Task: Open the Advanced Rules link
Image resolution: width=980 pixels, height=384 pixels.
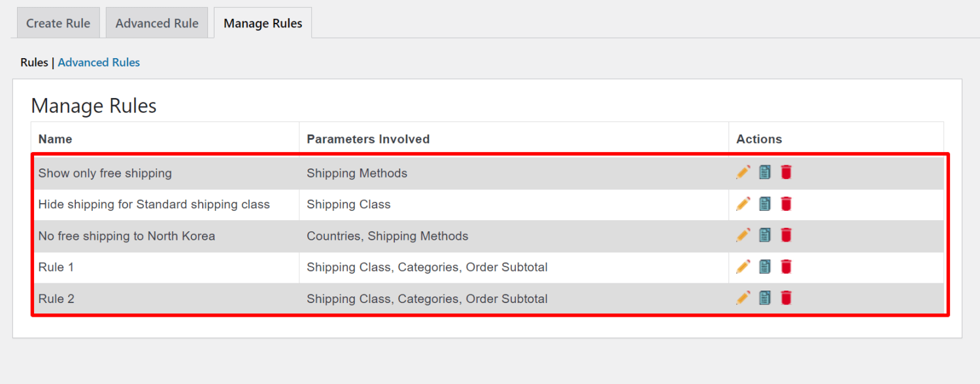Action: (x=99, y=62)
